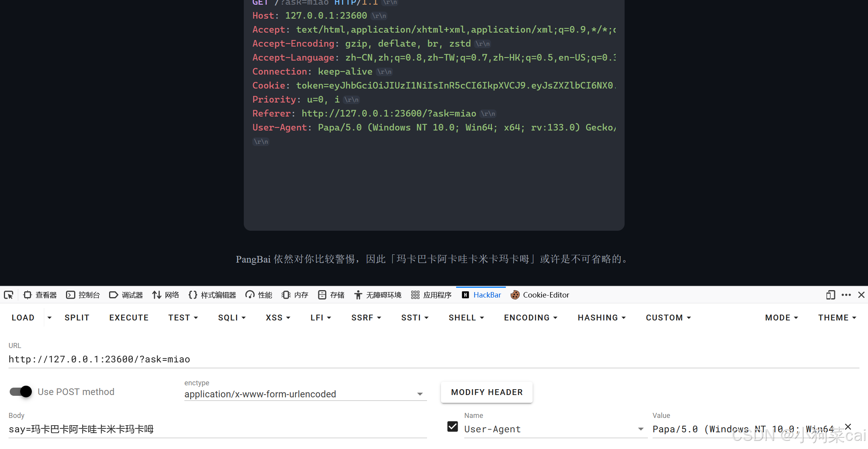The width and height of the screenshot is (868, 449).
Task: Open the SQLI dropdown menu
Action: [x=232, y=318]
